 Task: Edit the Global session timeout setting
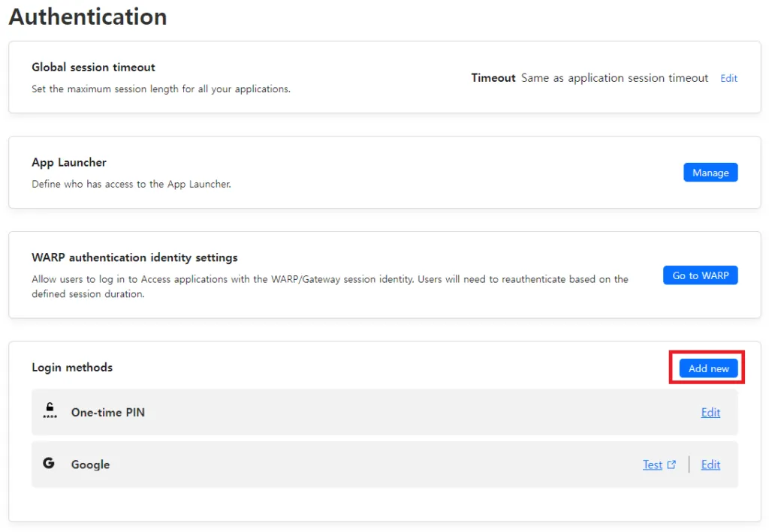[x=728, y=77]
